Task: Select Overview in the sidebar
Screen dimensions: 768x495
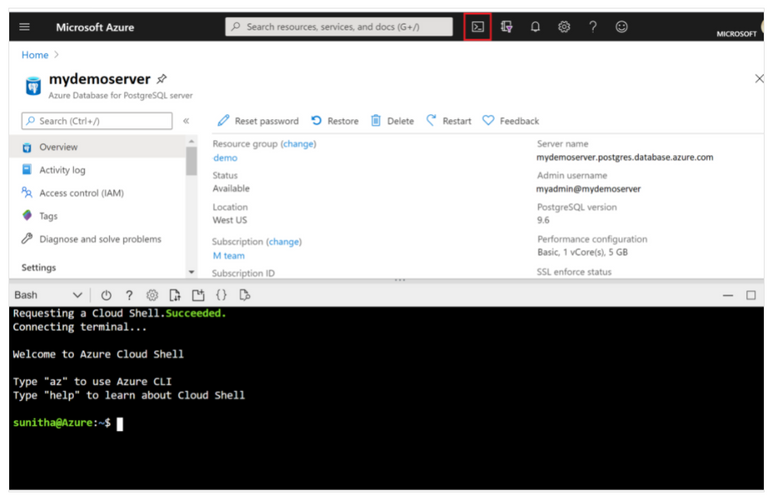Action: [x=98, y=147]
